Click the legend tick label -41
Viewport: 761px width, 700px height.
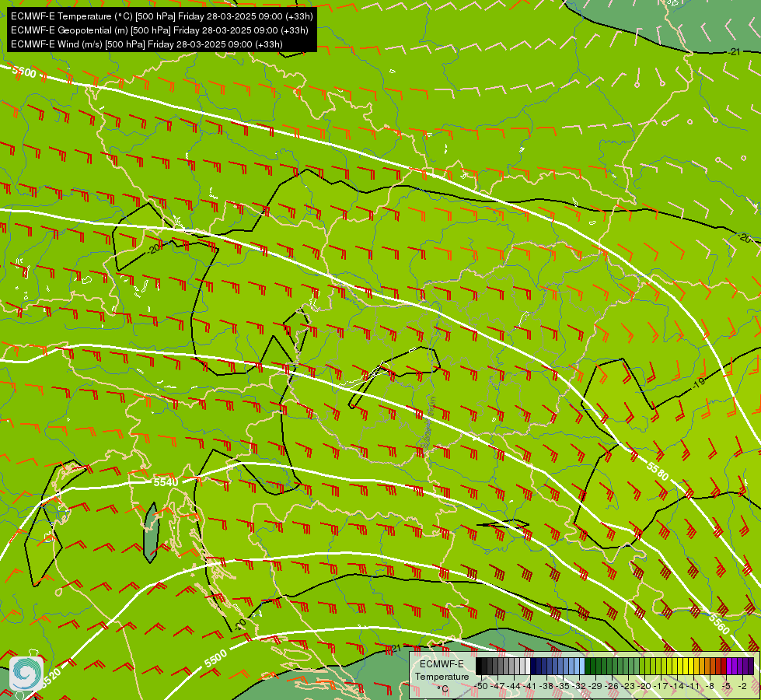pos(530,686)
